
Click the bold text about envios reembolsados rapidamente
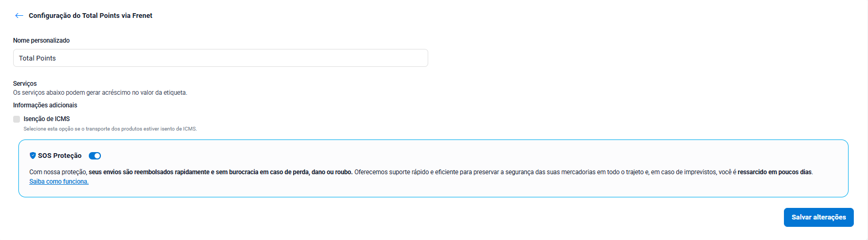click(x=221, y=172)
